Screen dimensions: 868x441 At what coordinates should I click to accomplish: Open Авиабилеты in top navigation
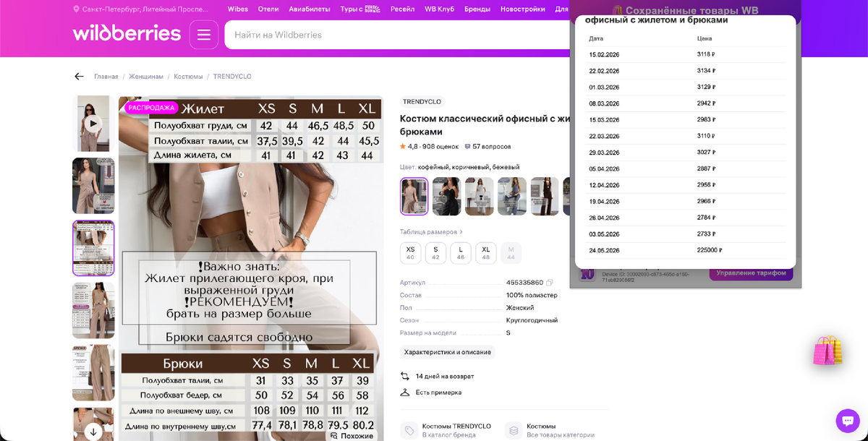click(x=310, y=9)
